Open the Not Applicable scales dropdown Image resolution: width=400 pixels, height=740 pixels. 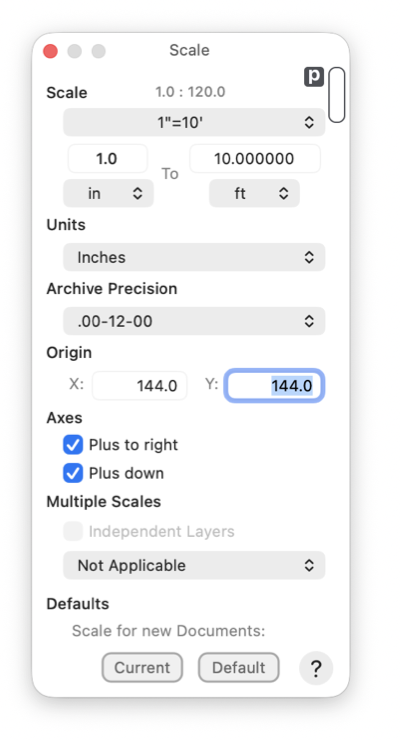click(x=194, y=565)
